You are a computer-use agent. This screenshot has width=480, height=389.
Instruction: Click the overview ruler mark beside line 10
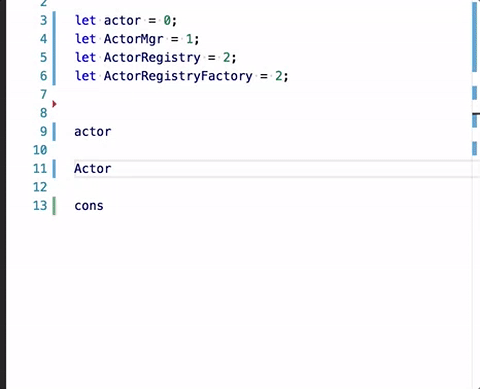point(475,148)
